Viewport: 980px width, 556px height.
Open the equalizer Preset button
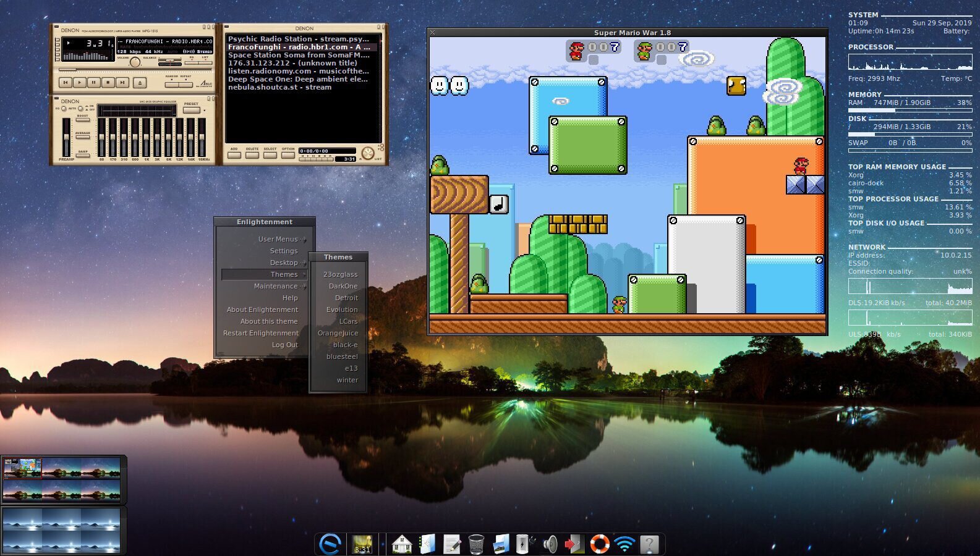(192, 110)
